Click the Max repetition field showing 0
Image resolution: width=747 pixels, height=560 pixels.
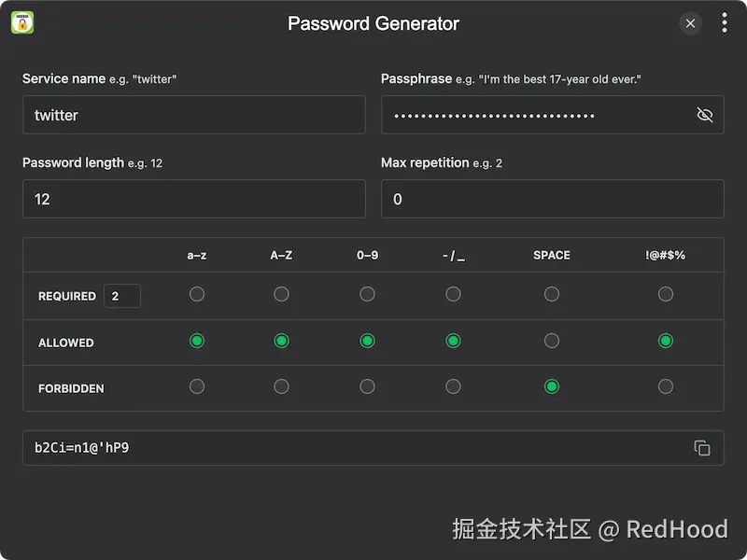[x=552, y=199]
